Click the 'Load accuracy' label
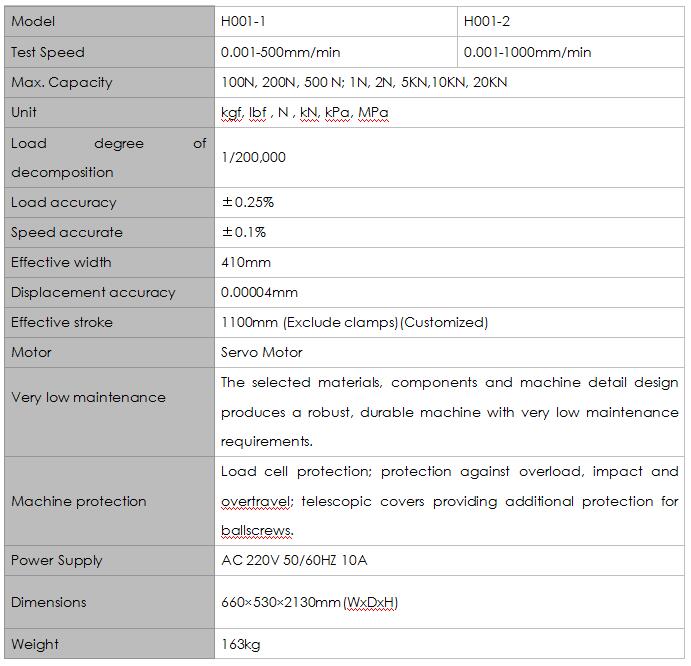Image resolution: width=691 pixels, height=666 pixels. 63,202
